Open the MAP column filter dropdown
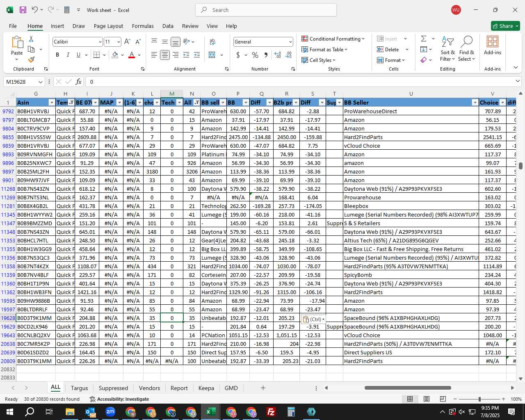The height and width of the screenshot is (420, 525). (x=119, y=103)
